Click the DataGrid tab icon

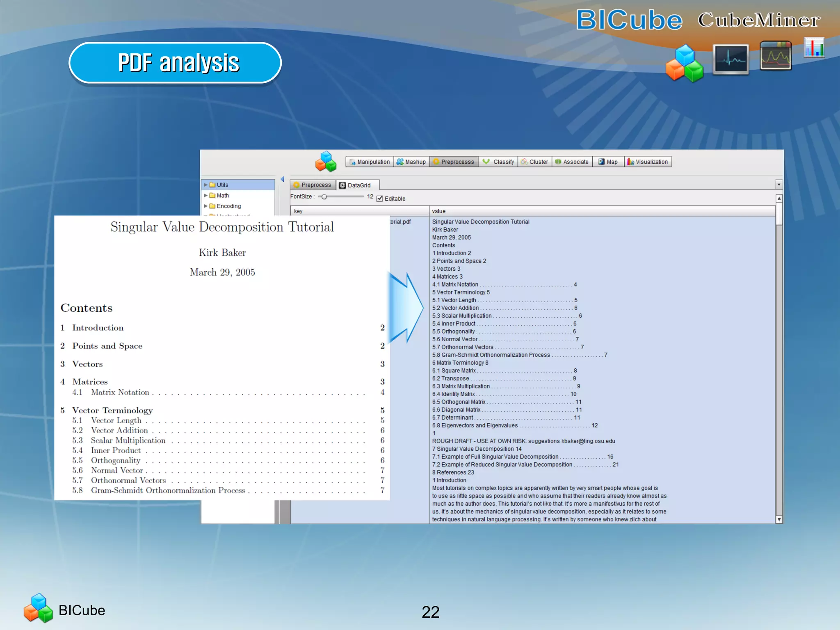click(x=342, y=185)
